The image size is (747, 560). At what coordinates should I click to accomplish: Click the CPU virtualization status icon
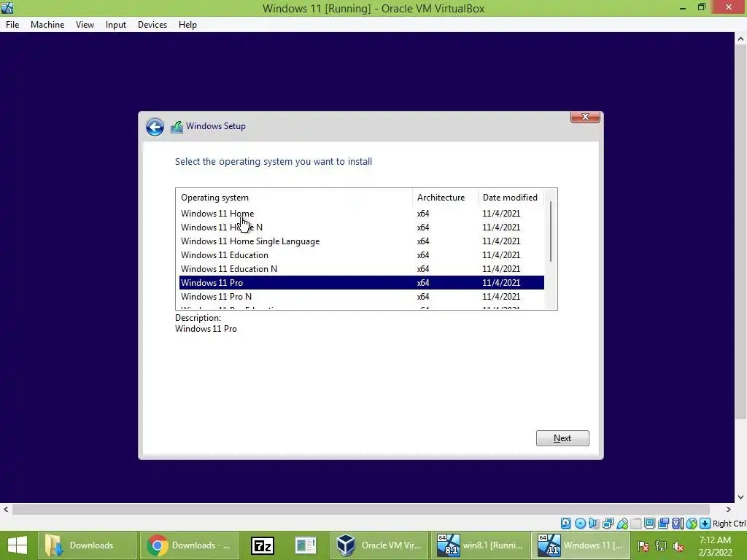(678, 524)
